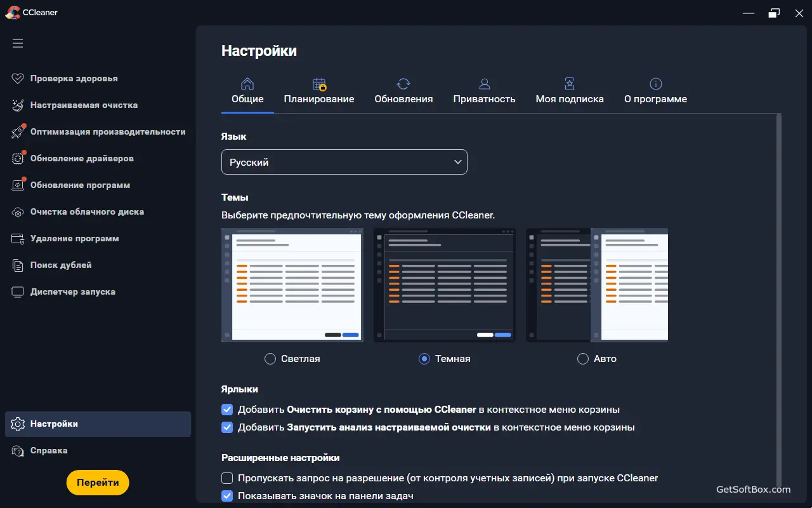Open Driver Updater using its sidebar icon
The width and height of the screenshot is (812, 508).
18,159
